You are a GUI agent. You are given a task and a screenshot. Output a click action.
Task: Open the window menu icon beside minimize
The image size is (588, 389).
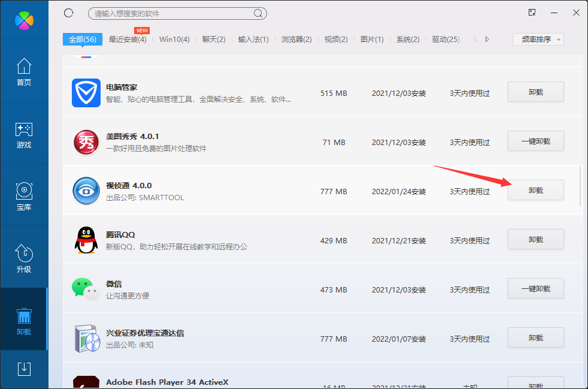[532, 13]
